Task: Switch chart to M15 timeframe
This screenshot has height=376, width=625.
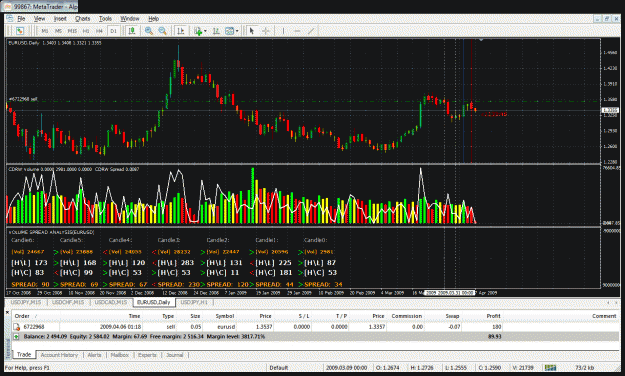Action: coord(72,31)
